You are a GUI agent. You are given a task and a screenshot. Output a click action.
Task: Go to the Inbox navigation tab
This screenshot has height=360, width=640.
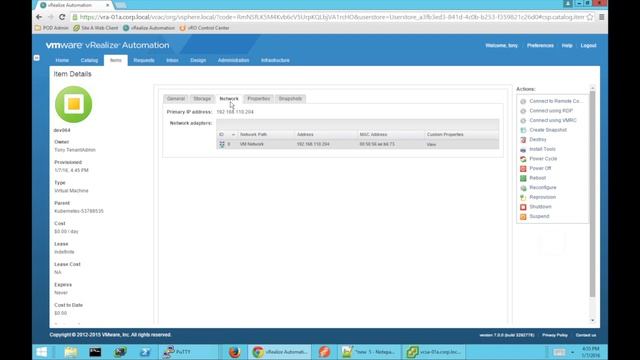click(172, 60)
